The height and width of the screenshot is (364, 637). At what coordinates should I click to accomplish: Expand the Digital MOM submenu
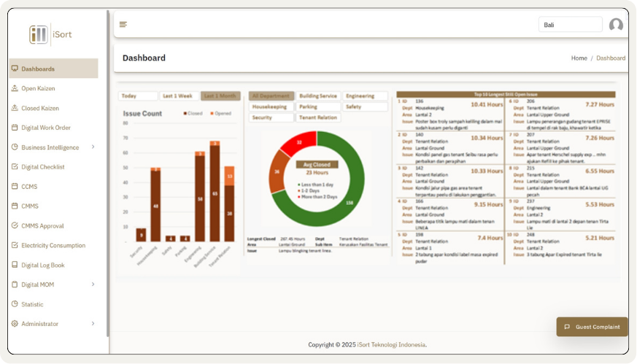[93, 284]
